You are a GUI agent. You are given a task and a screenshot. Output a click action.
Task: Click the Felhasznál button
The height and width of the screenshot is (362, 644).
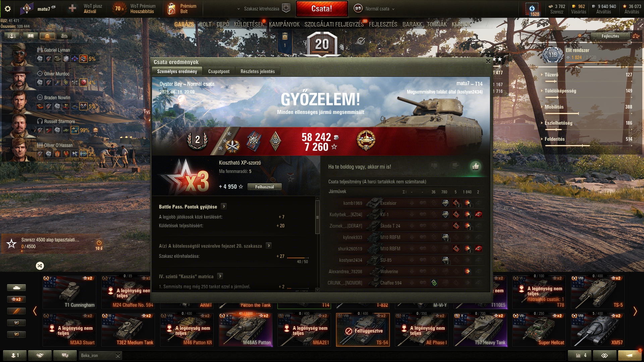[x=265, y=187]
